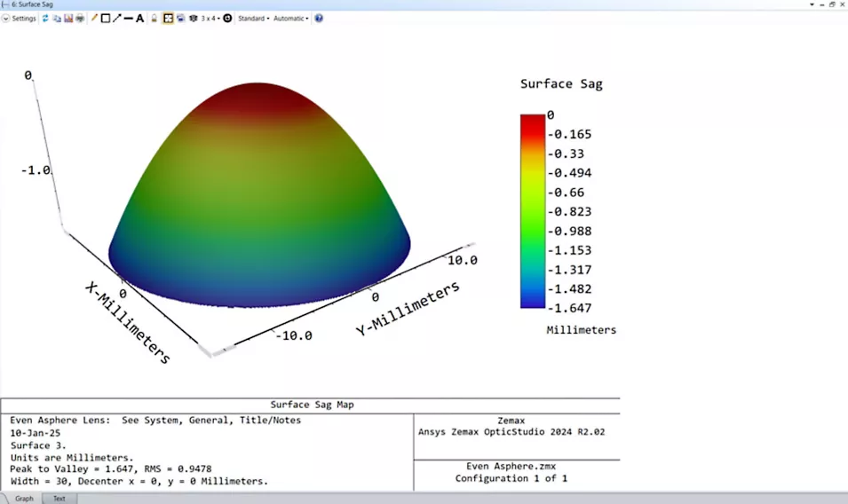This screenshot has height=504, width=848.
Task: Click the print window icon
Action: coord(80,18)
